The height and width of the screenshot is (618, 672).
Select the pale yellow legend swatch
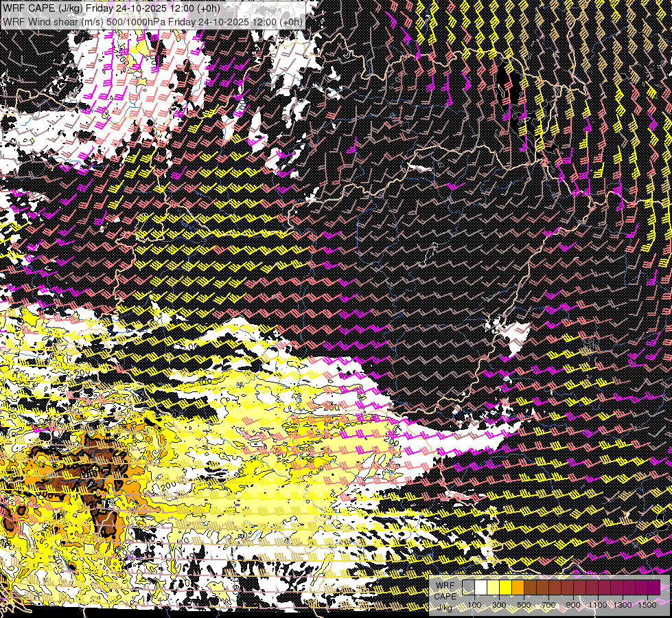(494, 588)
